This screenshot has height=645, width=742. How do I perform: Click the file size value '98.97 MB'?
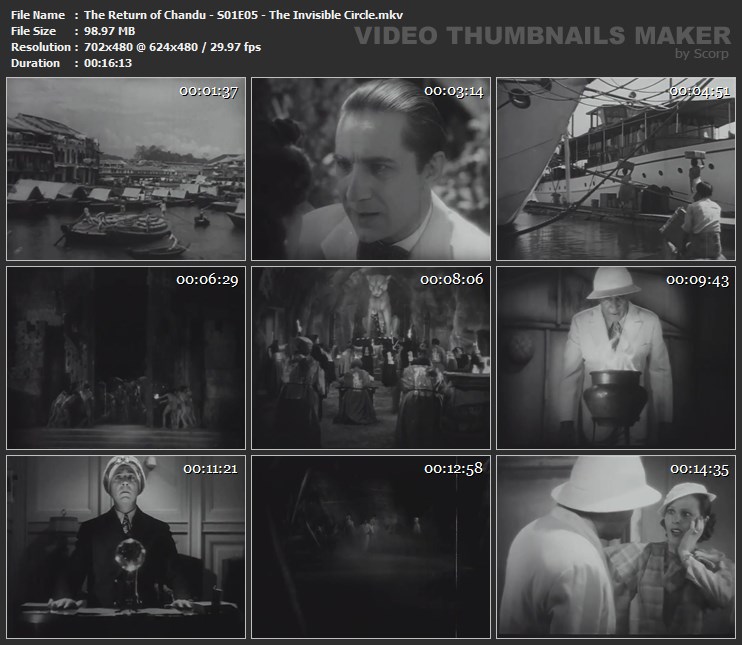(109, 31)
